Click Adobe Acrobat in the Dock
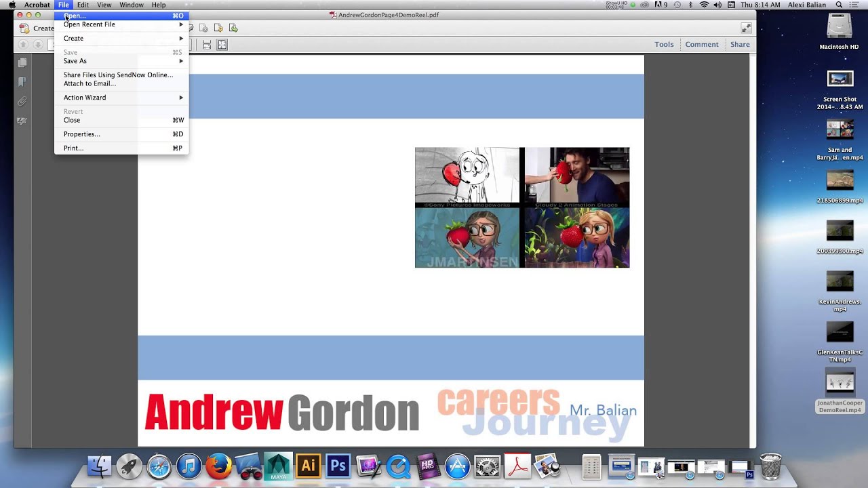The width and height of the screenshot is (868, 488). click(517, 466)
